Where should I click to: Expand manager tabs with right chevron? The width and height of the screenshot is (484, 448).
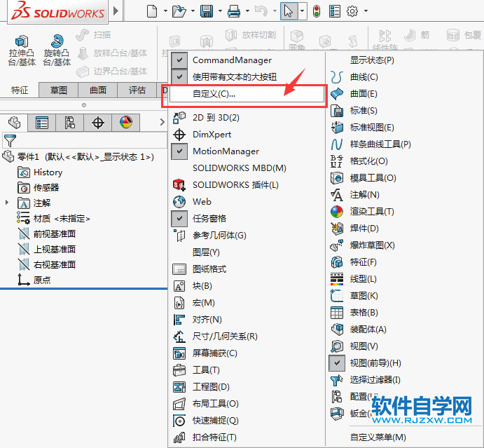coord(163,123)
